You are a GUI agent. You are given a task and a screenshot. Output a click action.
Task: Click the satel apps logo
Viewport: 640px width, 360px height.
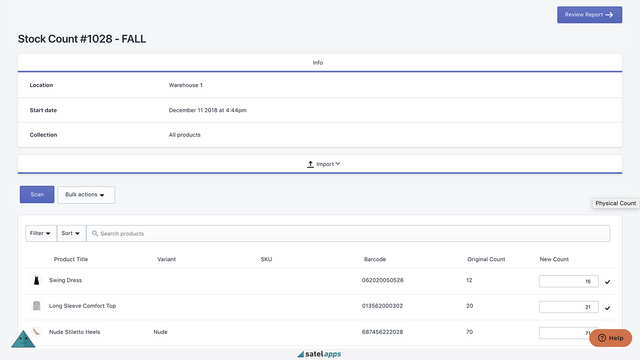319,354
